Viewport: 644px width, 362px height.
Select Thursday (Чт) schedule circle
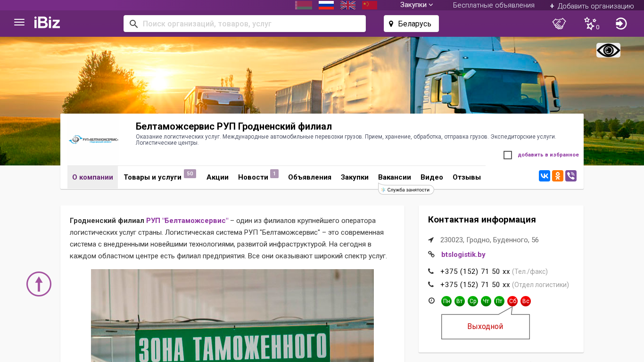coord(486,301)
